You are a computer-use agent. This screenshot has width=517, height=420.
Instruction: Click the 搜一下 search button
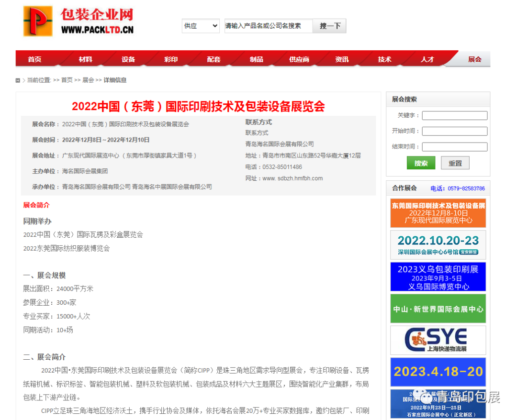[x=329, y=26]
